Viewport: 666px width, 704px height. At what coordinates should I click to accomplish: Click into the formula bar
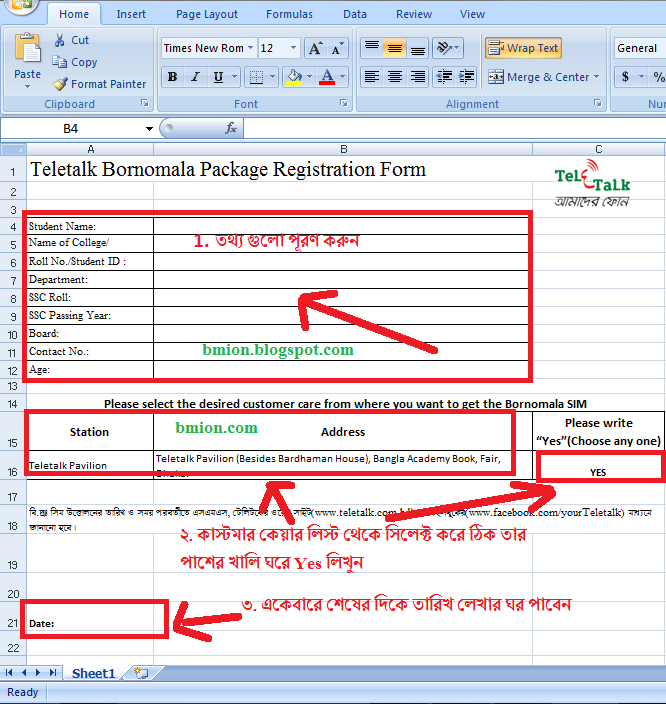(x=454, y=128)
